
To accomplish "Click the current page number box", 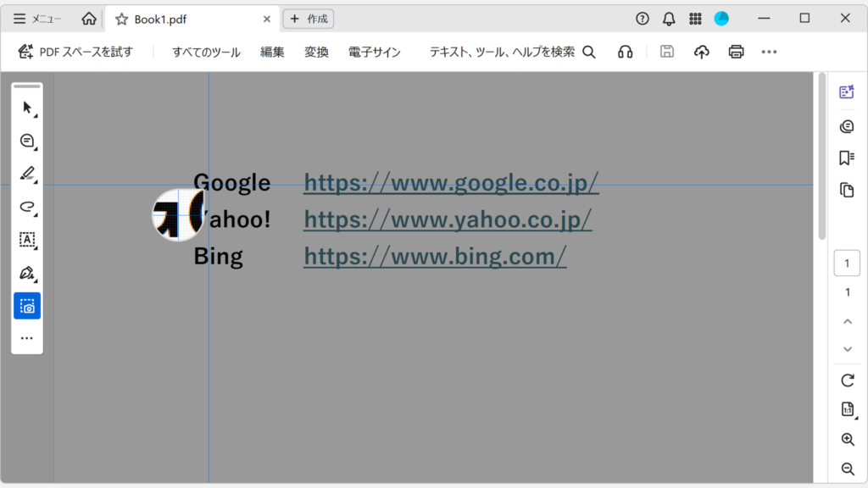I will 847,263.
